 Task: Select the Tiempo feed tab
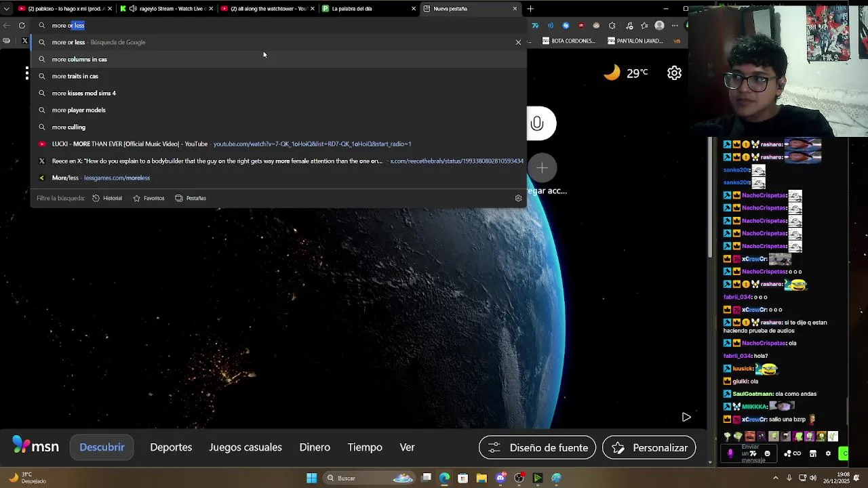[365, 447]
